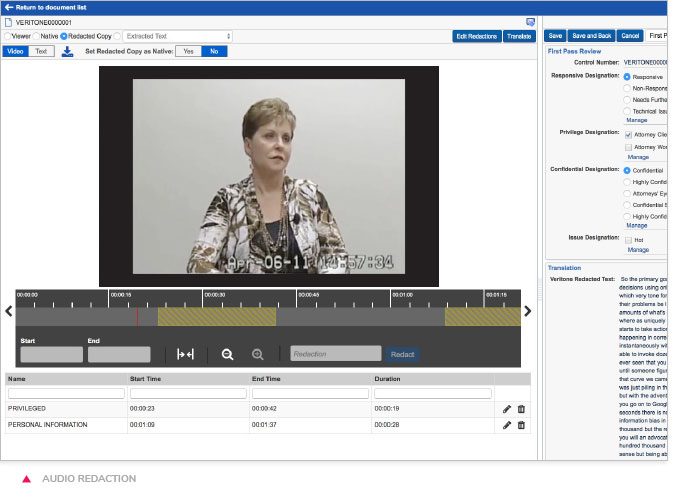The height and width of the screenshot is (500, 700).
Task: Click the fit-selection arrows icon
Action: 185,354
